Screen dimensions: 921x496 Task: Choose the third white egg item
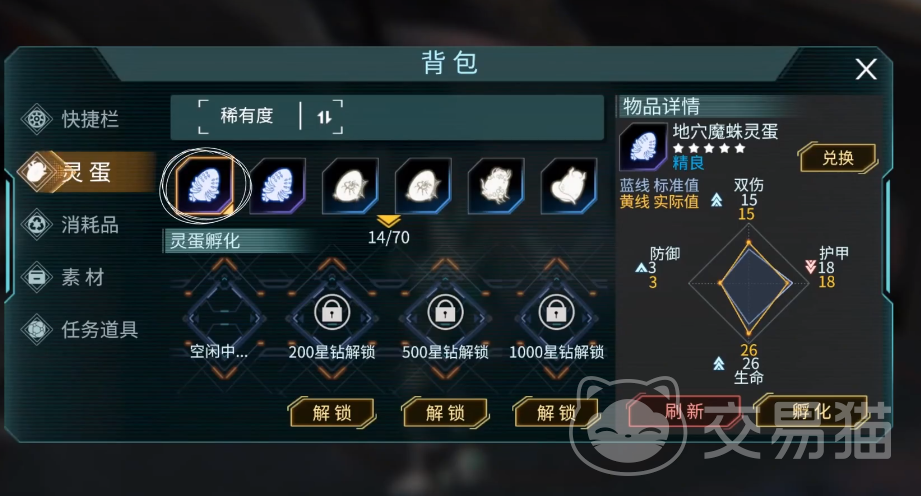(x=351, y=185)
